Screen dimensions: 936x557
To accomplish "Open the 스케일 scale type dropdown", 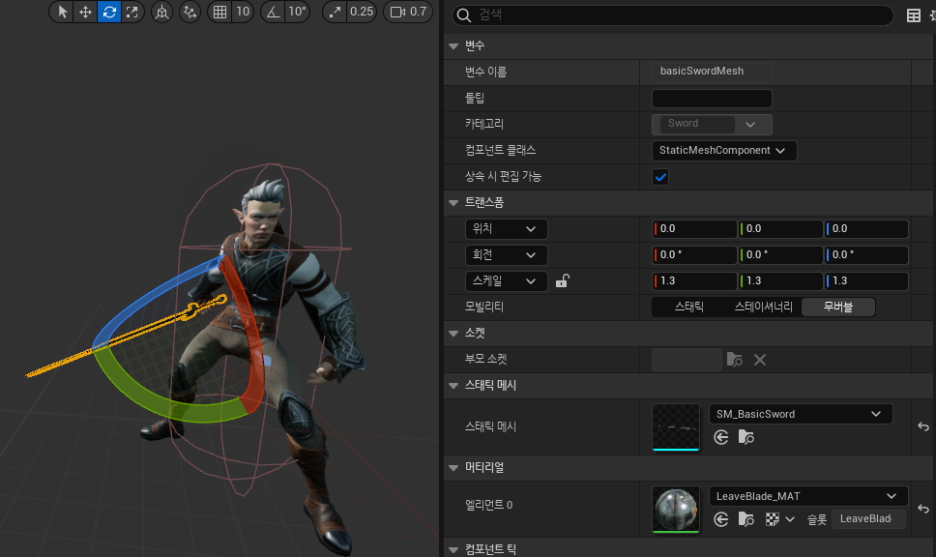I will click(x=506, y=281).
